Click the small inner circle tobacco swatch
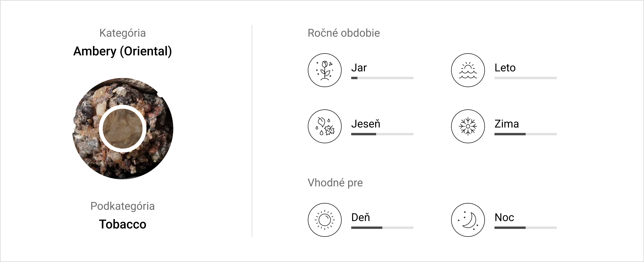The height and width of the screenshot is (262, 644). click(x=123, y=129)
